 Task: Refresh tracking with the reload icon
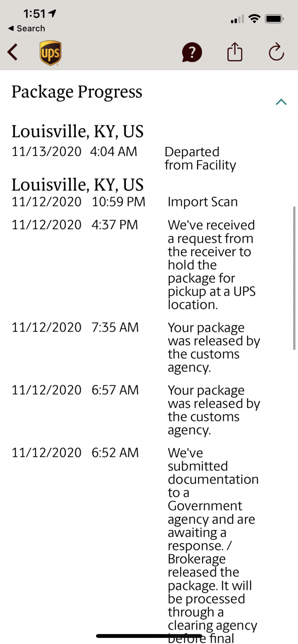pos(276,52)
